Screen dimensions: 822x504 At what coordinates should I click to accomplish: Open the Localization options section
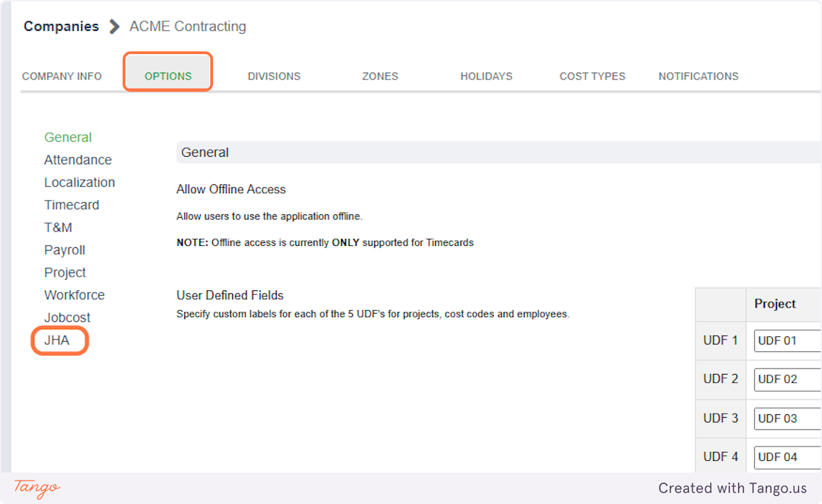(79, 183)
